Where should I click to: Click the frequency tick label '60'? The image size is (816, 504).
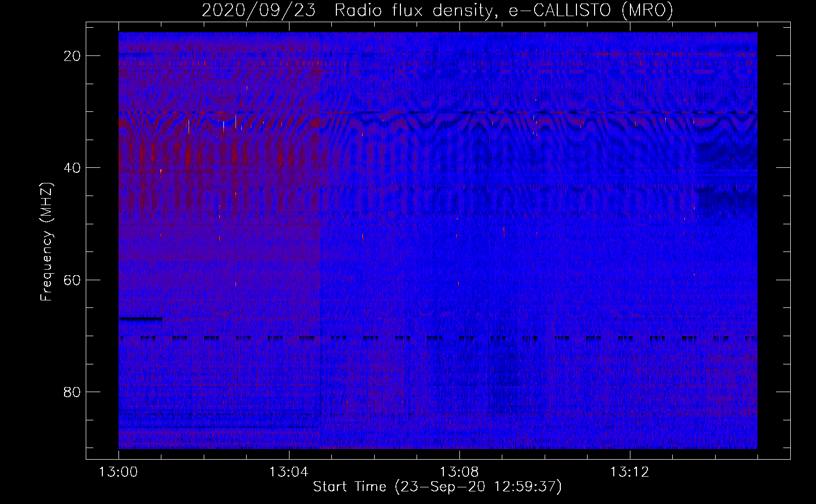tap(72, 280)
